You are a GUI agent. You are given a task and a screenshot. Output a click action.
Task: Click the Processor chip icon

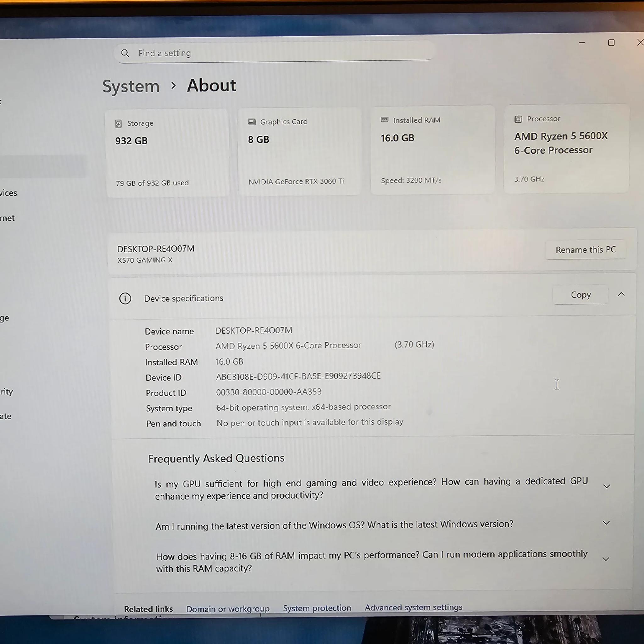click(x=518, y=119)
